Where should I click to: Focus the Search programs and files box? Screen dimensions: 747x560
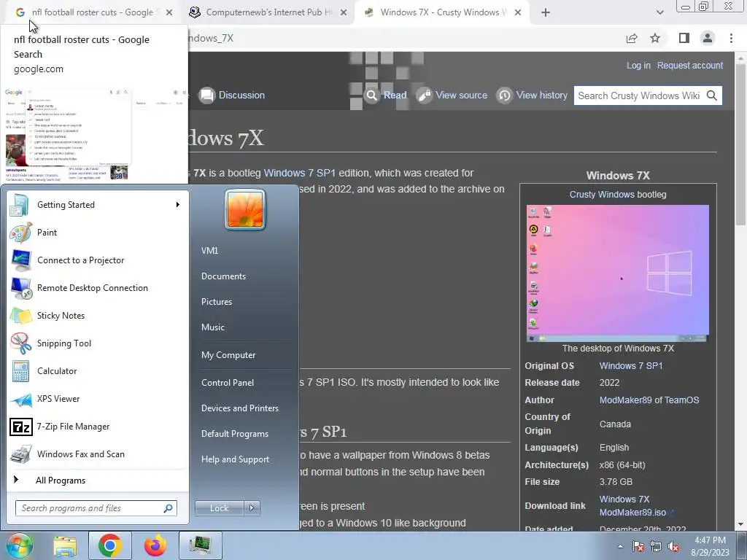[x=96, y=508]
